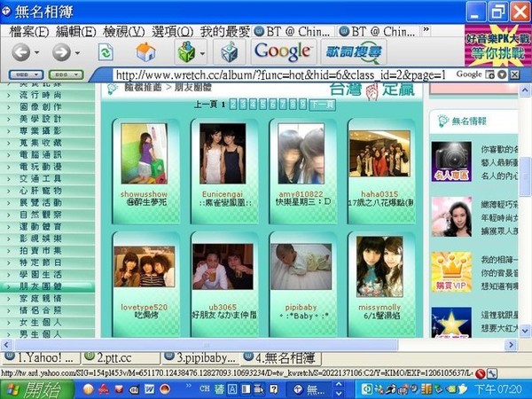
Task: Open the round search dropdown arrow
Action: (502, 74)
